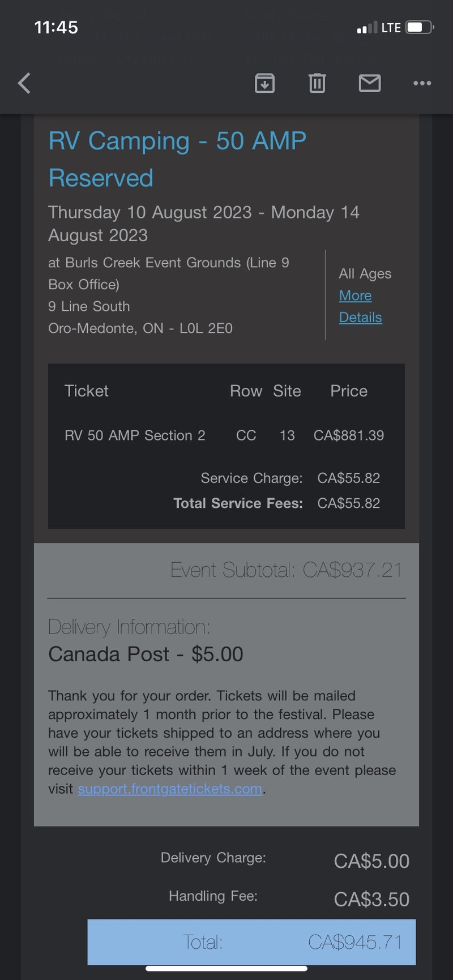
Task: Tap the LTE indicator in the status bar
Action: (391, 27)
